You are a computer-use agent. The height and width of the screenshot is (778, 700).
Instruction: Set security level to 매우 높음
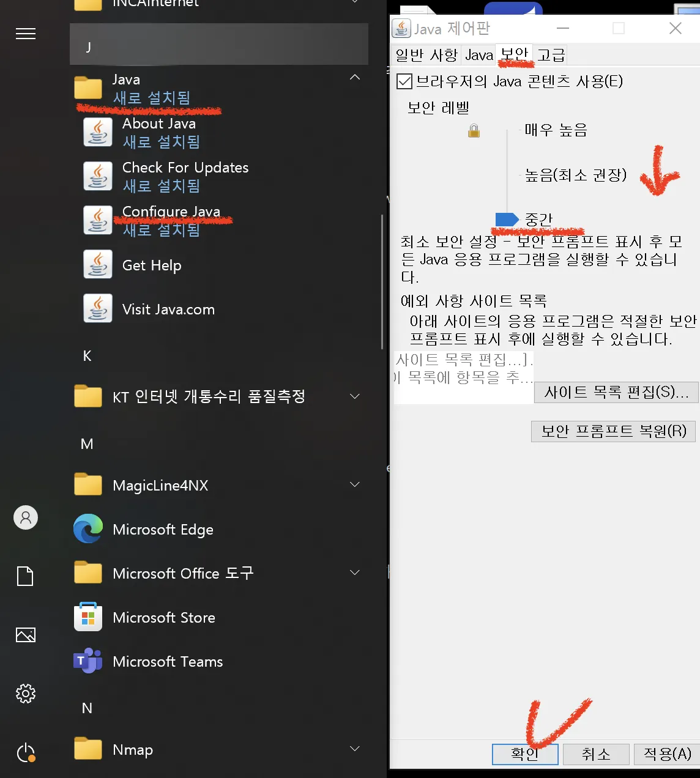pos(556,130)
